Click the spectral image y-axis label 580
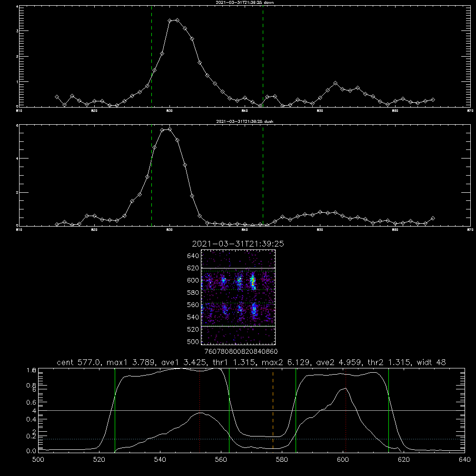Screen dimensions: 476x476 [193, 293]
